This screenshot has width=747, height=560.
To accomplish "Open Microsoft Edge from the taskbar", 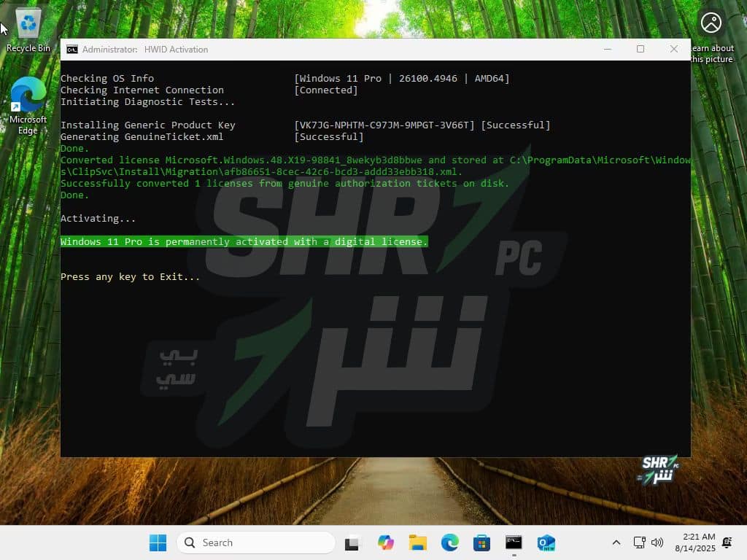I will pyautogui.click(x=449, y=542).
